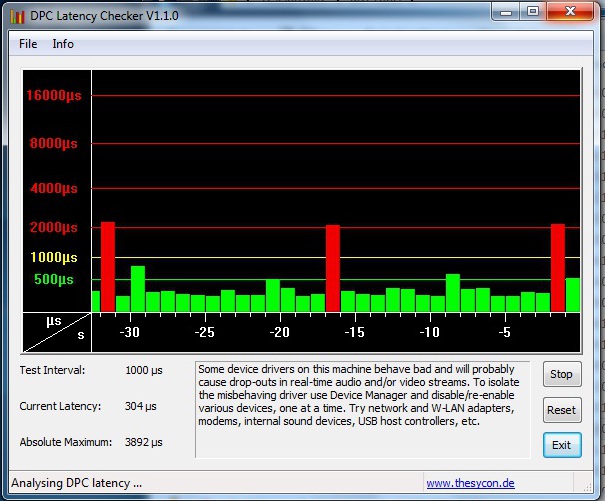Viewport: 605px width, 501px height.
Task: Click the Current Latency label
Action: coord(60,406)
